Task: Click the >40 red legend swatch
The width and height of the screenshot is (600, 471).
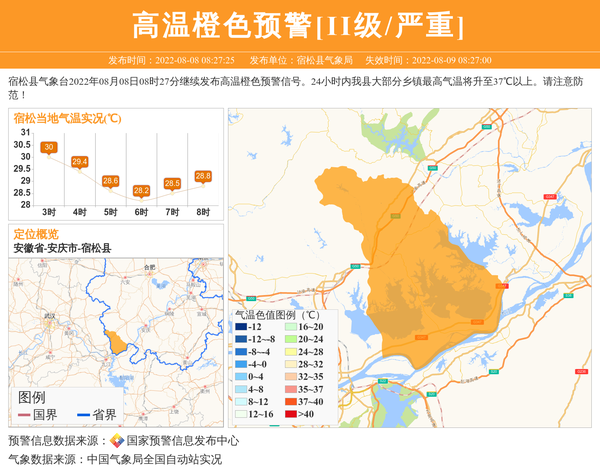Action: tap(290, 414)
